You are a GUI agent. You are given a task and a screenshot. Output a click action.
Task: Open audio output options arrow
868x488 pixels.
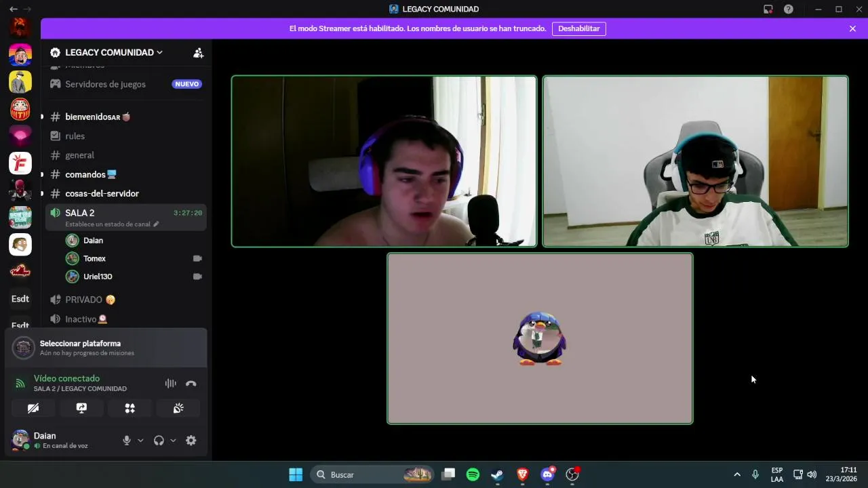tap(173, 441)
